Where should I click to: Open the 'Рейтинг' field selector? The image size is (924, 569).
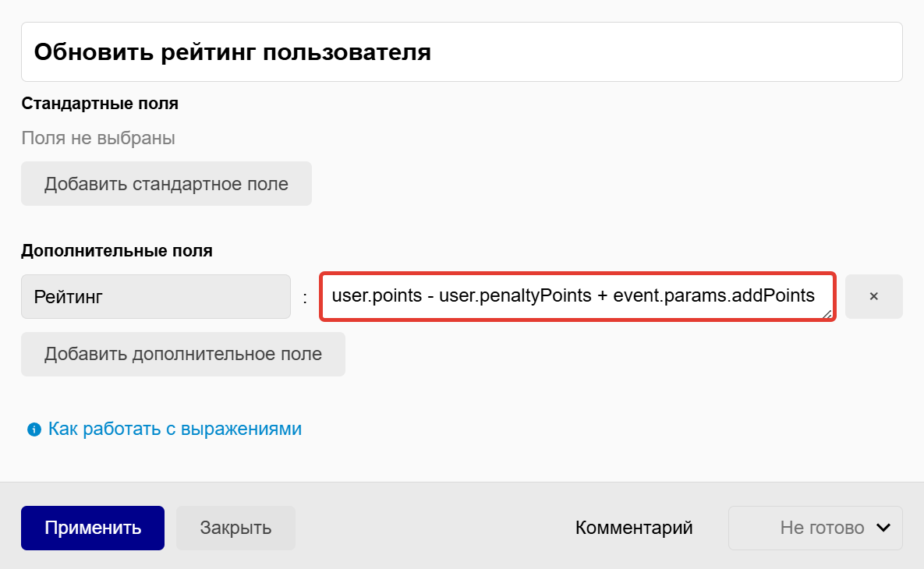(156, 296)
